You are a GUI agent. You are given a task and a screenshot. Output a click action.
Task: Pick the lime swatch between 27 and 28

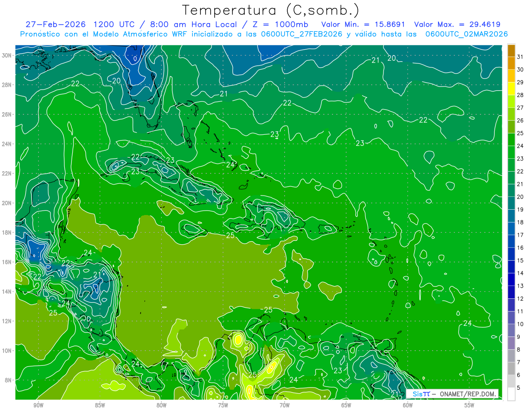tap(511, 102)
